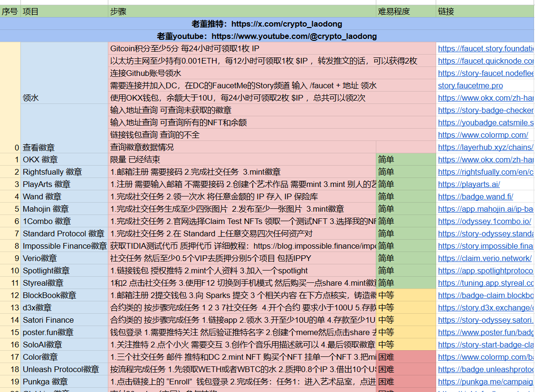Open the odyssey.1combo.io link

click(x=485, y=221)
